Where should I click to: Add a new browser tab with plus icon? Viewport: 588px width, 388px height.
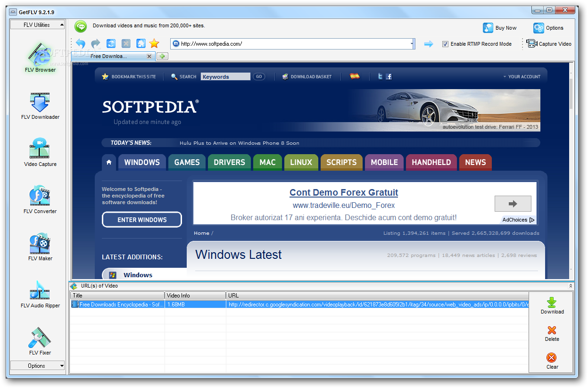click(162, 56)
